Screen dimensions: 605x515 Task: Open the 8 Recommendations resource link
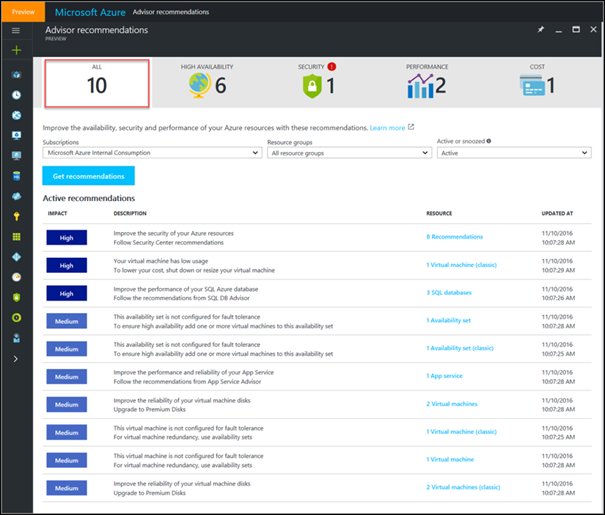pos(455,237)
